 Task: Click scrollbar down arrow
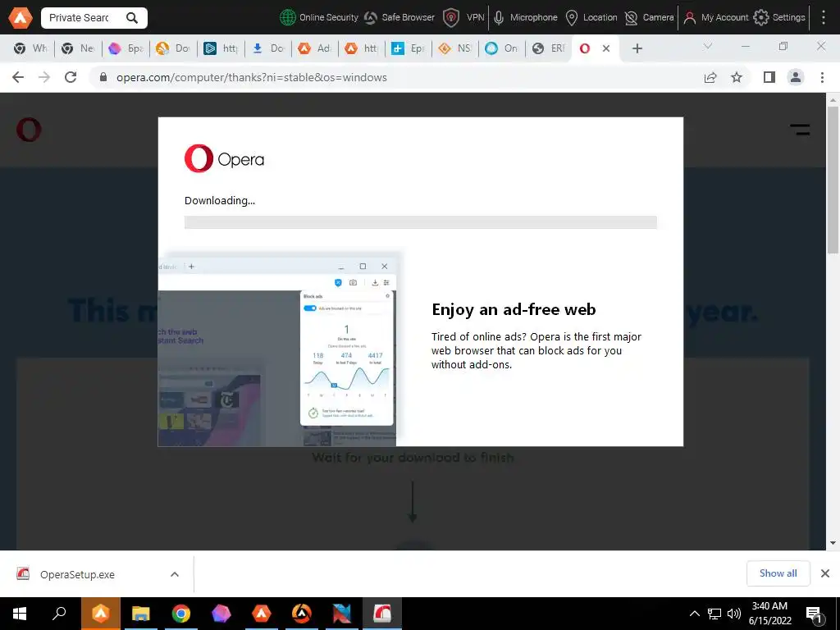click(833, 543)
